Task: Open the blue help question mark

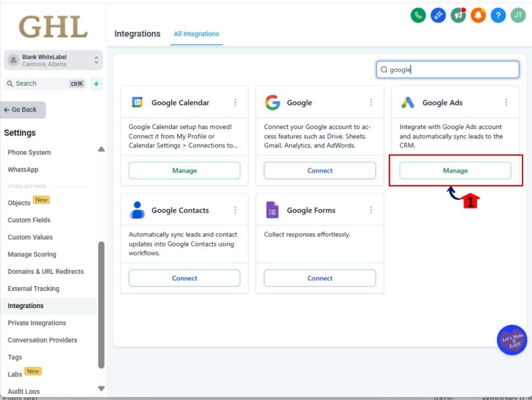Action: click(498, 15)
